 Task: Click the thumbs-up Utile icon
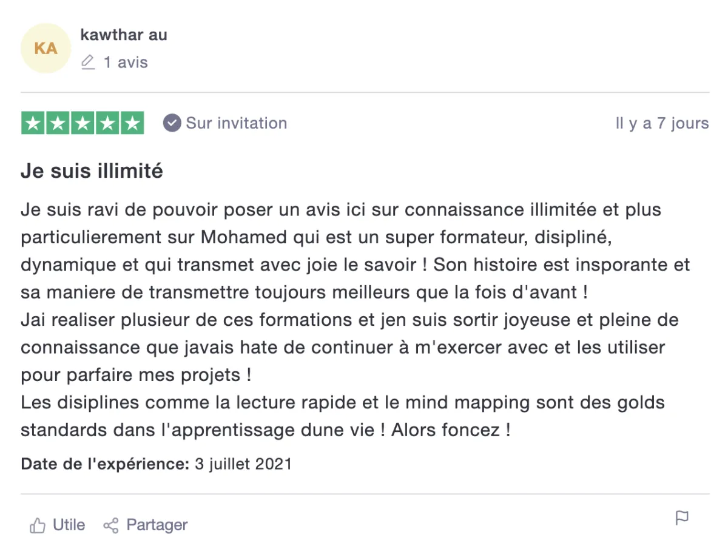[38, 525]
